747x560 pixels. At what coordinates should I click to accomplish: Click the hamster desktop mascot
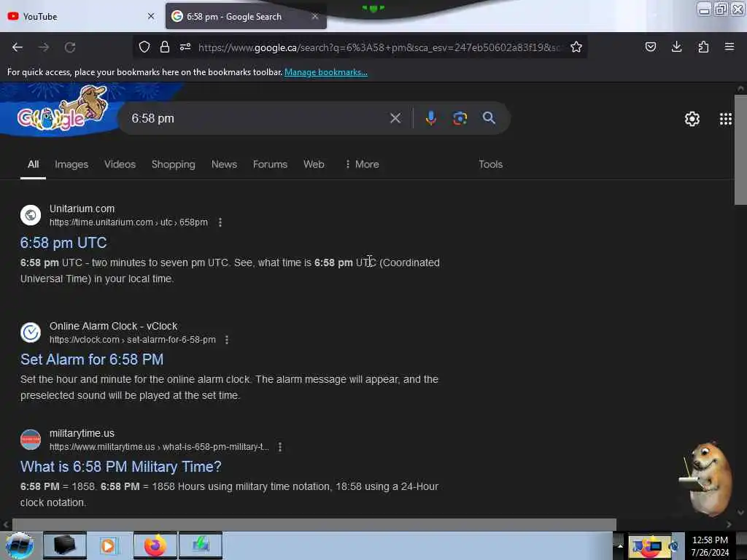pos(706,478)
